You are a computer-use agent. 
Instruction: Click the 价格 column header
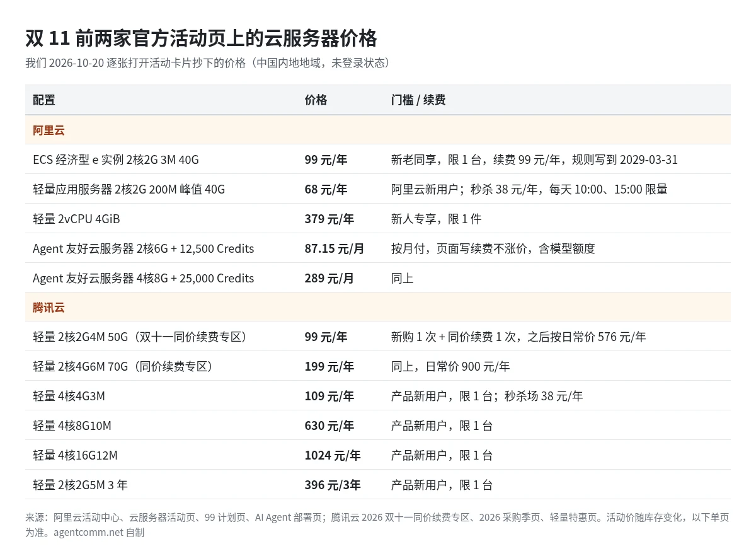[x=316, y=100]
